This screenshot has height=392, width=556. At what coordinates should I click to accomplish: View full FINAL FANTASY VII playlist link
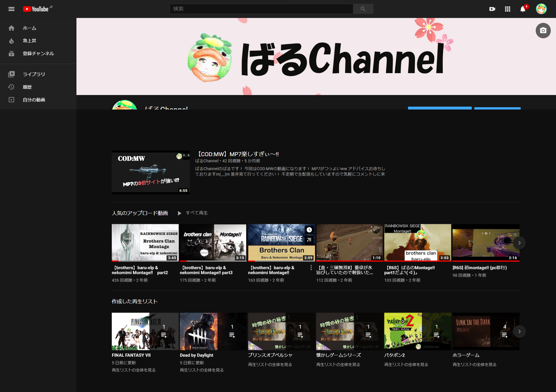(133, 370)
